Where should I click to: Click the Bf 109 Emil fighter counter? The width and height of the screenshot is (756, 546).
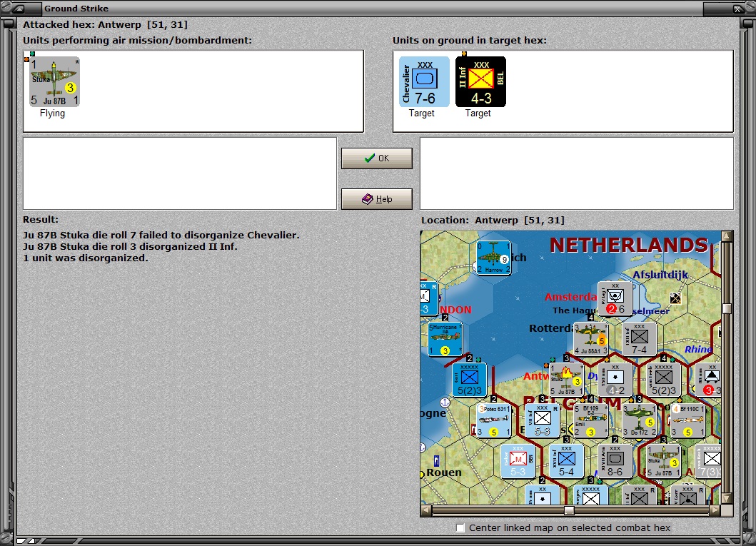pyautogui.click(x=590, y=420)
